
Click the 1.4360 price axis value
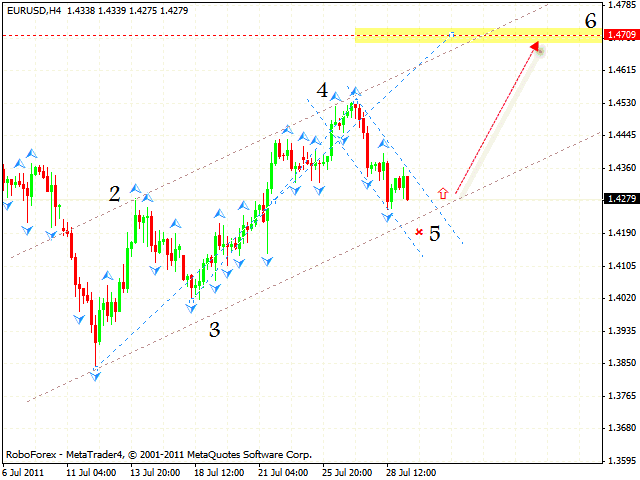click(622, 168)
